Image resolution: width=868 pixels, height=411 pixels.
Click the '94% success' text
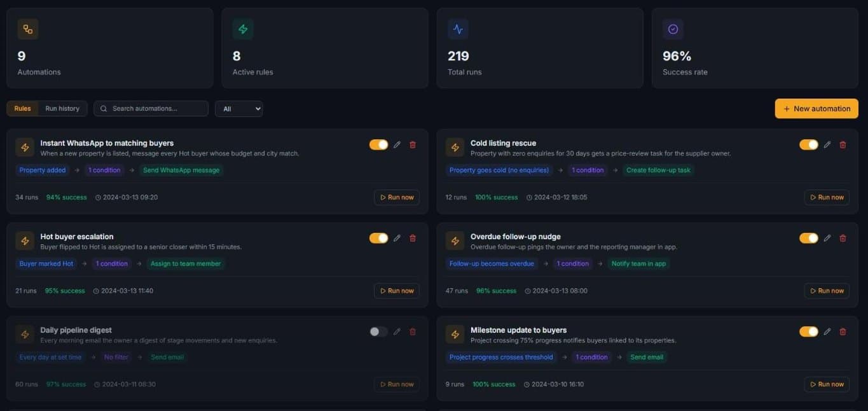coord(67,197)
